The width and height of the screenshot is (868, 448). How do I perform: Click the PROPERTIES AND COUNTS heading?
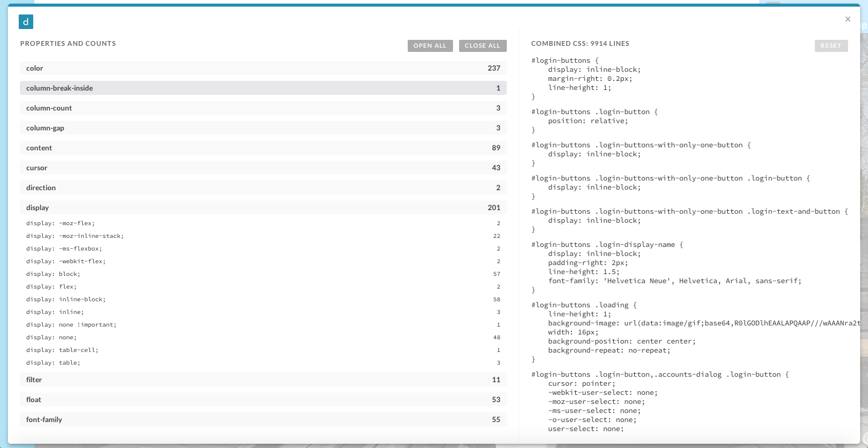(68, 43)
